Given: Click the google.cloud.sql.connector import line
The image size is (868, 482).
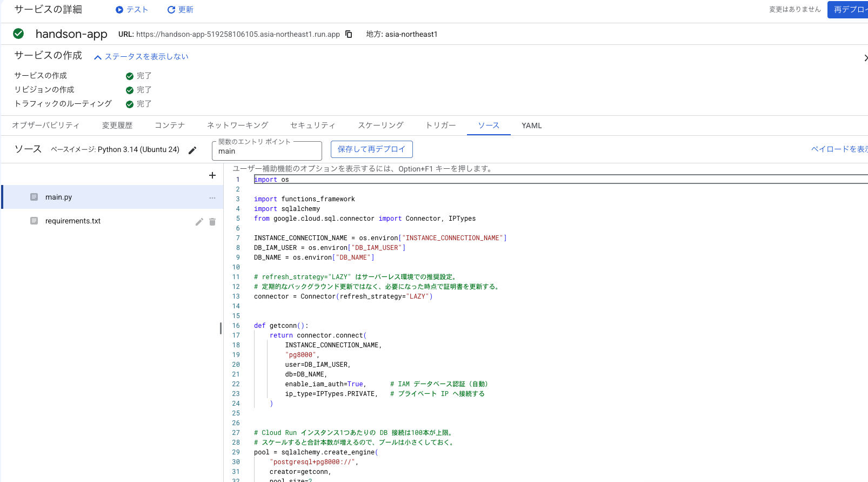Looking at the screenshot, I should click(365, 219).
